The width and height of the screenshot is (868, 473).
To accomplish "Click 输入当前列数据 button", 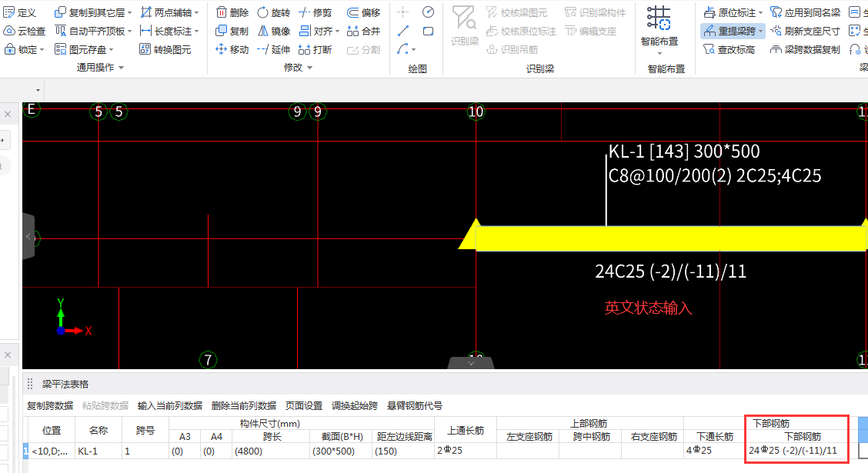I will [x=170, y=405].
